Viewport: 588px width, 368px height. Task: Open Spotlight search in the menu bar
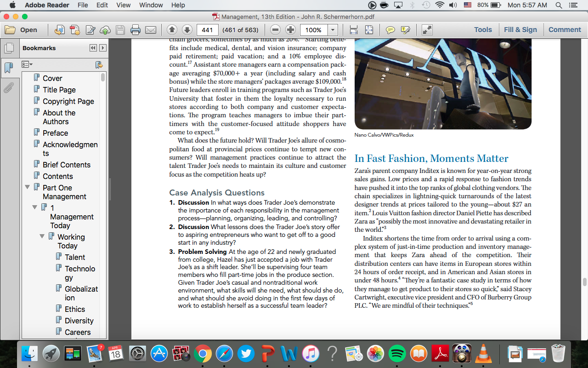(559, 5)
